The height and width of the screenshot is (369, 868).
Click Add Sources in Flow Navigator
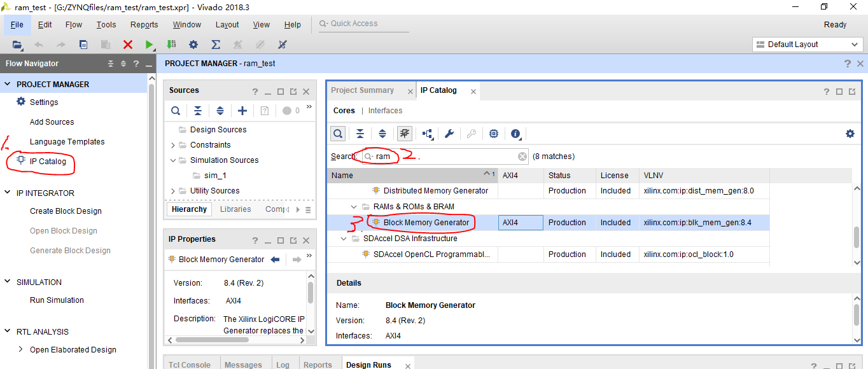click(52, 122)
